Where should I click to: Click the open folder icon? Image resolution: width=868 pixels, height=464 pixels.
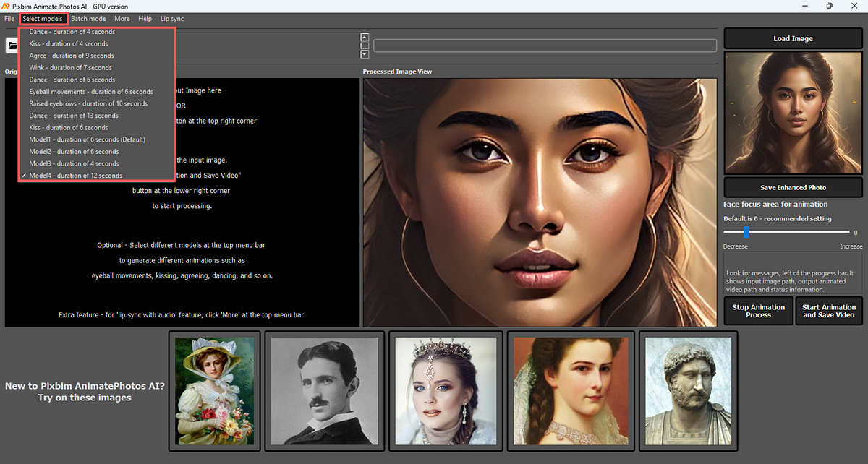click(x=12, y=45)
